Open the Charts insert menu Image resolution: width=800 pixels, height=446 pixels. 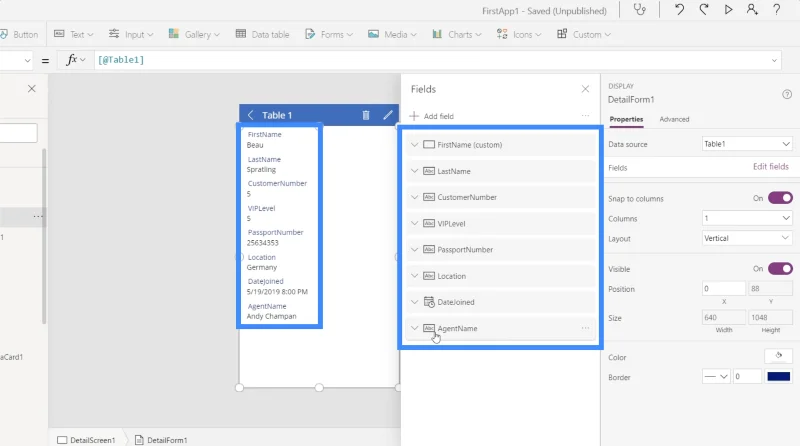pos(456,34)
